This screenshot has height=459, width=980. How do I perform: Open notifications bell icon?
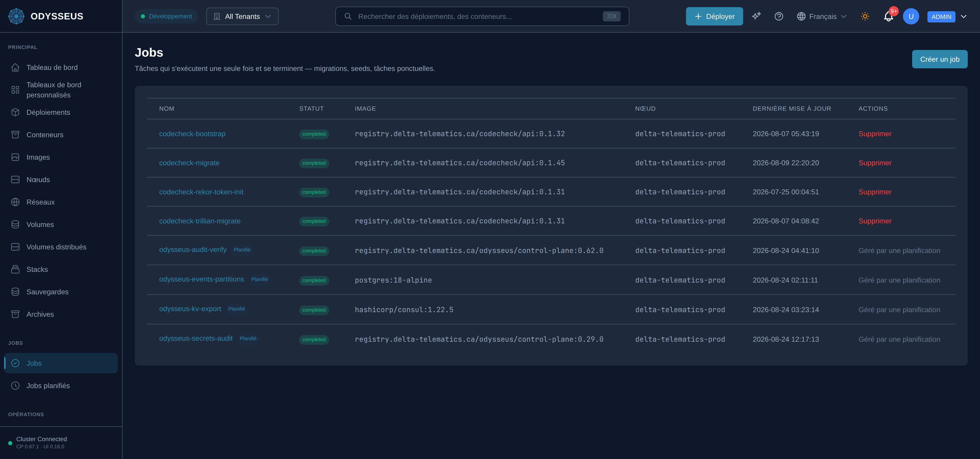click(888, 16)
